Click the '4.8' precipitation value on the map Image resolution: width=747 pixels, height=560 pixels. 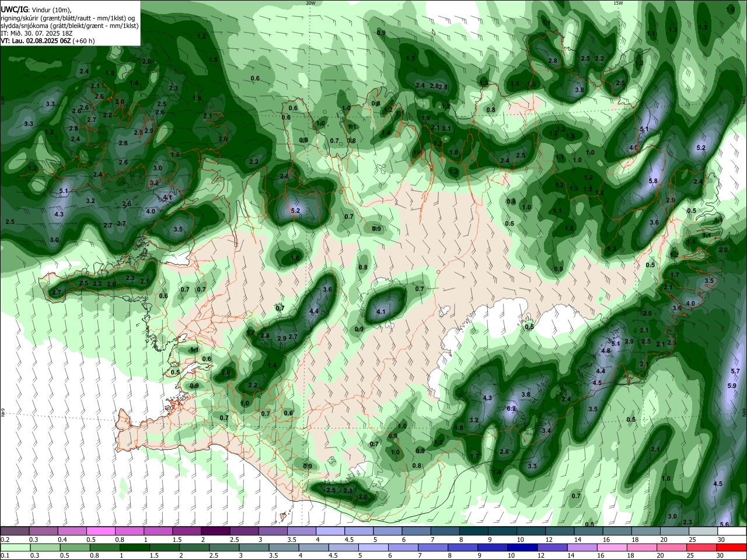(605, 351)
